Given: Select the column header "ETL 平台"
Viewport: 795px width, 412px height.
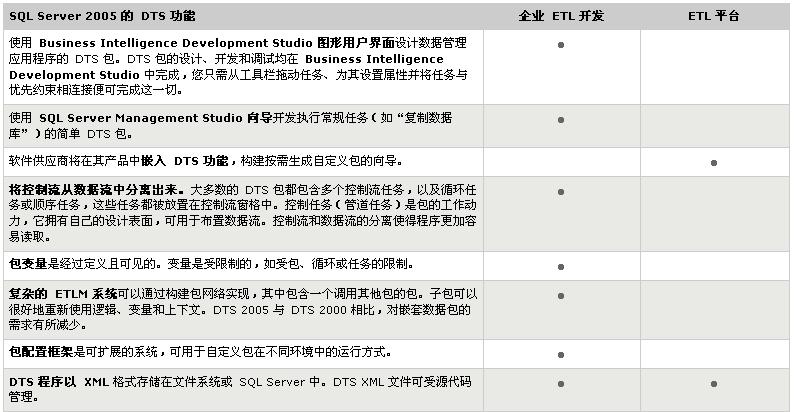Looking at the screenshot, I should pos(713,16).
